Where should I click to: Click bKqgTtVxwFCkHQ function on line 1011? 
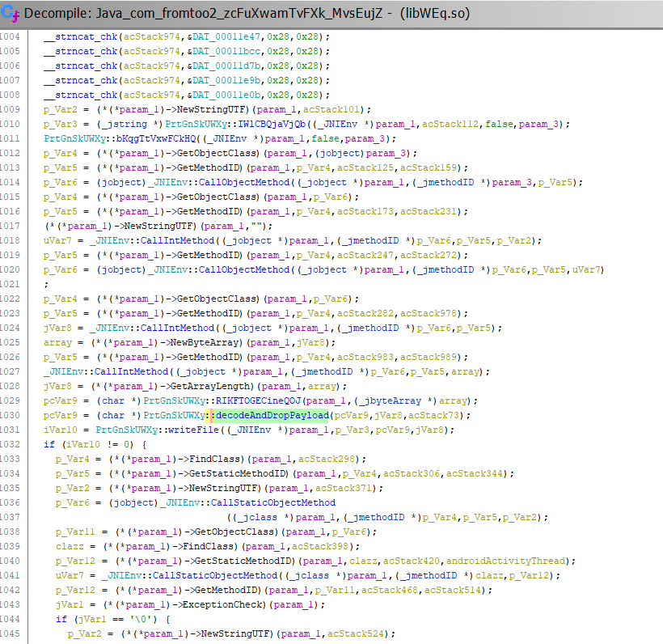[156, 139]
